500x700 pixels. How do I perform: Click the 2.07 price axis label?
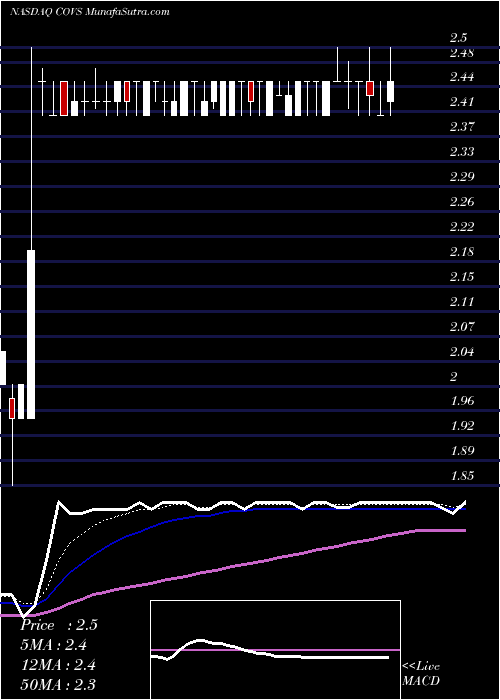coord(462,327)
